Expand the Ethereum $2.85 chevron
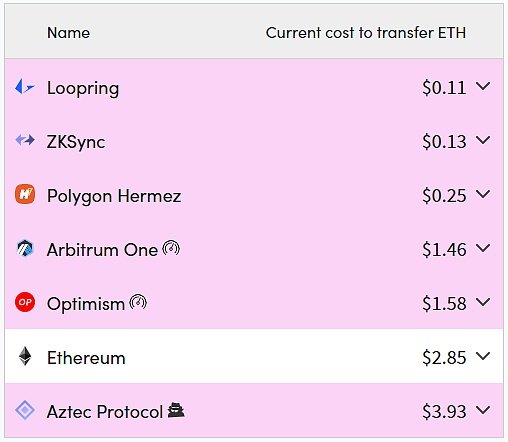The image size is (508, 442). pos(483,356)
